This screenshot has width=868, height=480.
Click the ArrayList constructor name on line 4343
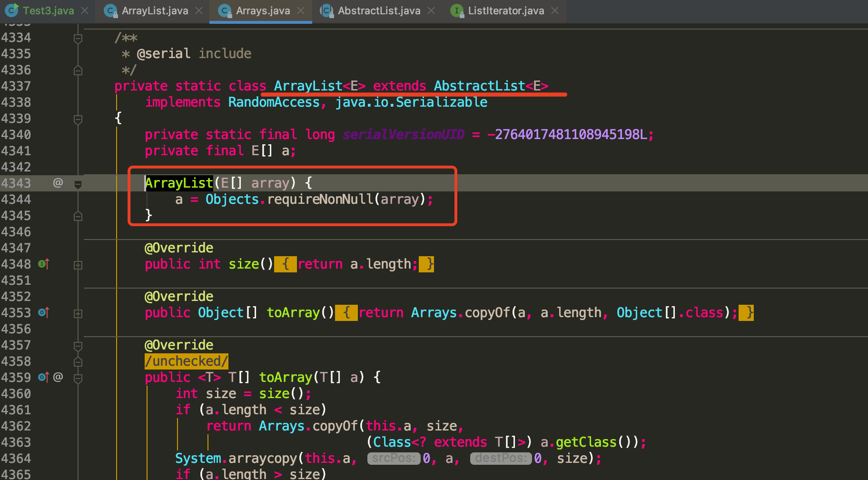tap(179, 183)
